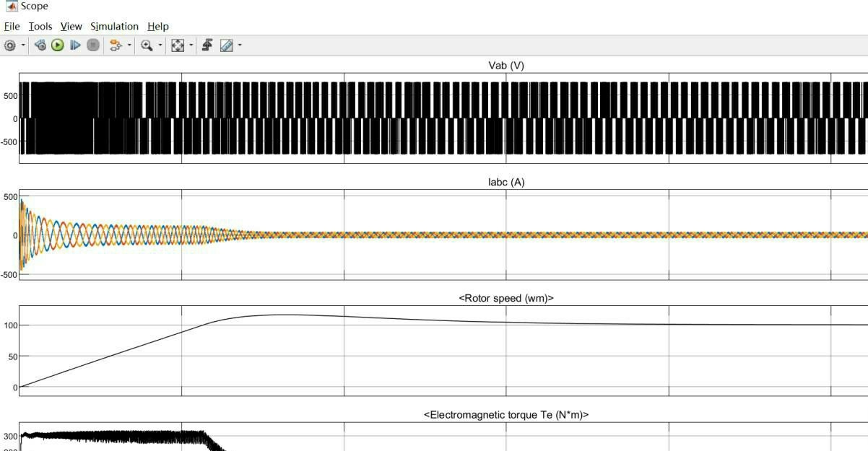868x451 pixels.
Task: Expand the dropdown beside the highlight block icon
Action: click(129, 45)
